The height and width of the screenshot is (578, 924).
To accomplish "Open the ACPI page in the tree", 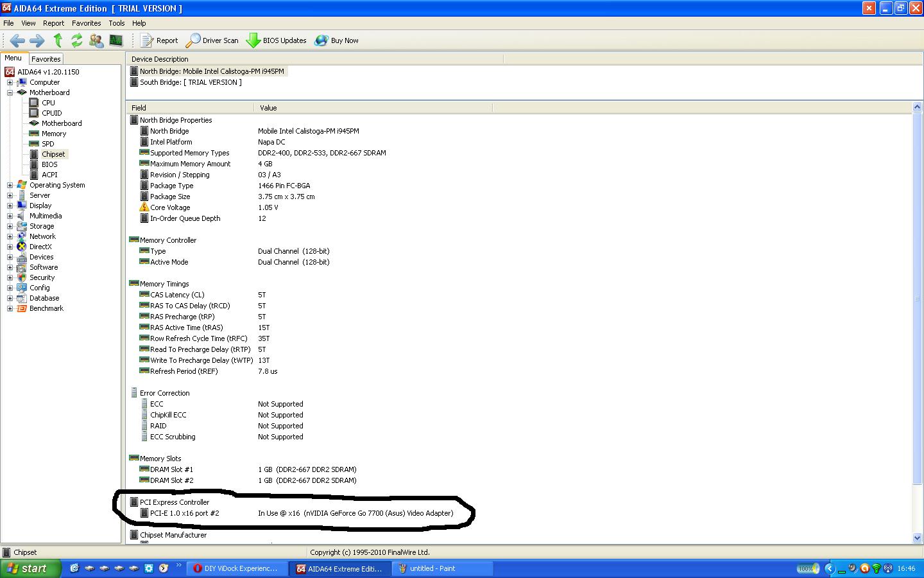I will point(49,175).
